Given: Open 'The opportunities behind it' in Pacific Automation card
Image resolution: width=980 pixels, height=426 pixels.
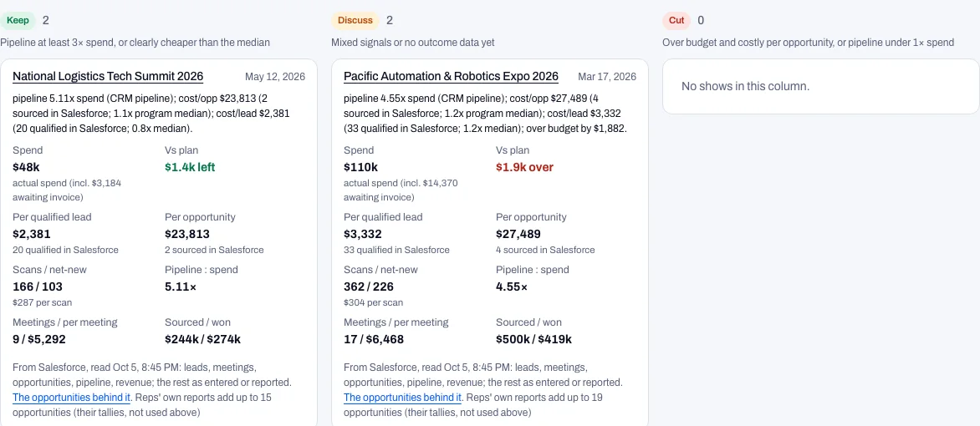Looking at the screenshot, I should point(403,398).
